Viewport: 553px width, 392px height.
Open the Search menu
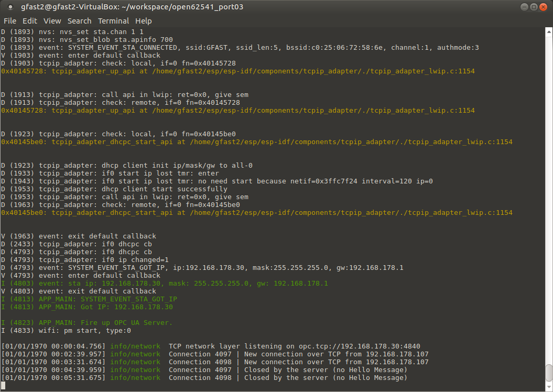79,21
